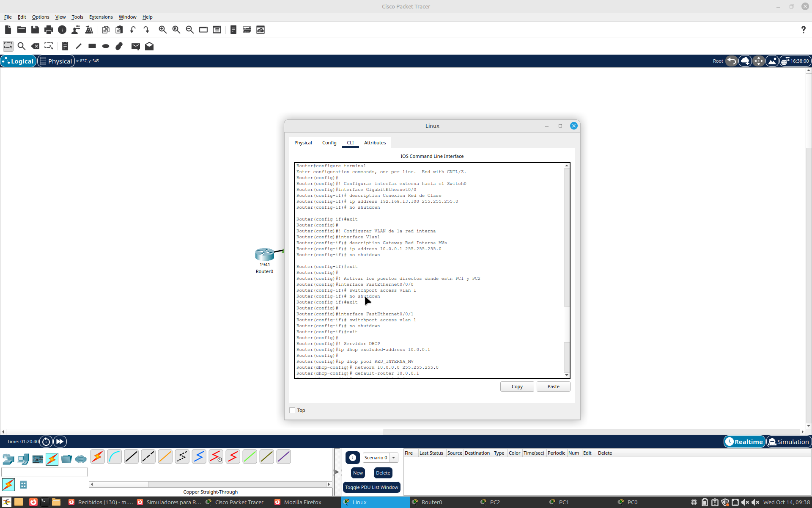Open the Attributes tab in Linux window

tap(375, 143)
